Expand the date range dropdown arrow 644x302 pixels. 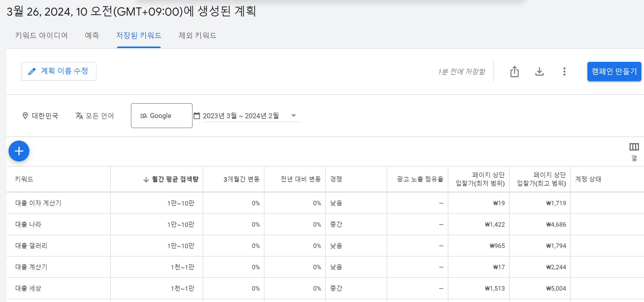click(x=293, y=116)
